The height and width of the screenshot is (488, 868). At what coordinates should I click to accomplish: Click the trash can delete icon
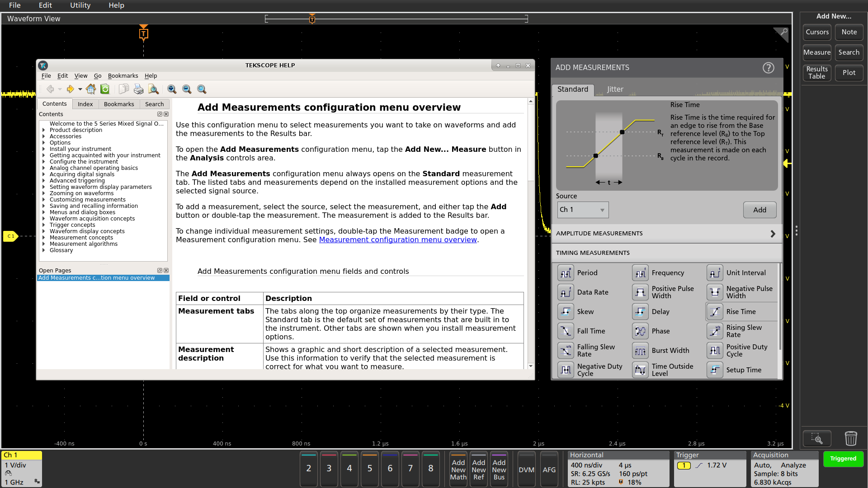click(850, 438)
